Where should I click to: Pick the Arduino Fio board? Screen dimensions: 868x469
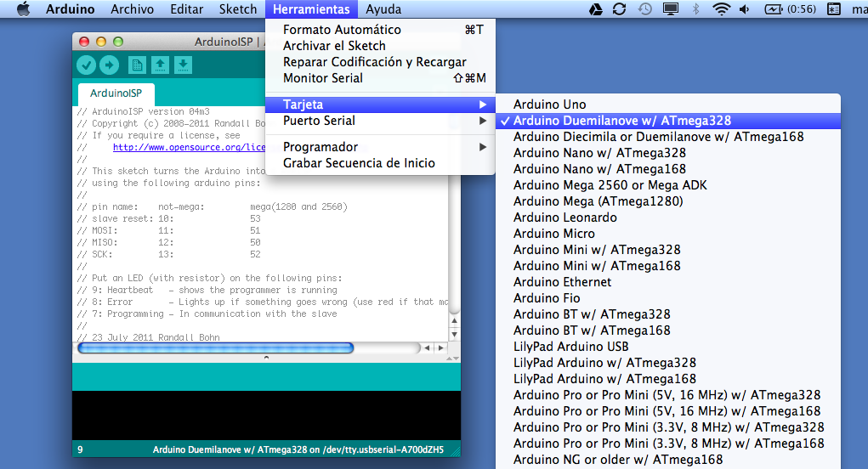(x=668, y=298)
